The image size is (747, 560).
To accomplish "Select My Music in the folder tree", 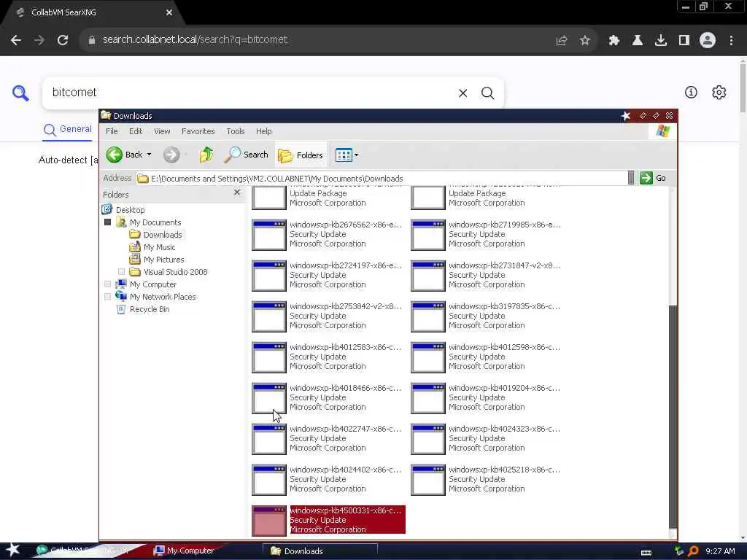I will pyautogui.click(x=160, y=247).
